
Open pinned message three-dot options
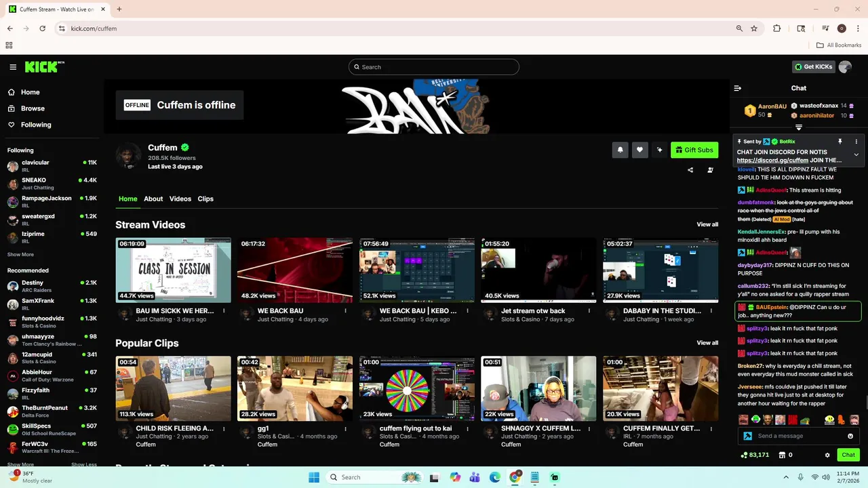point(856,142)
